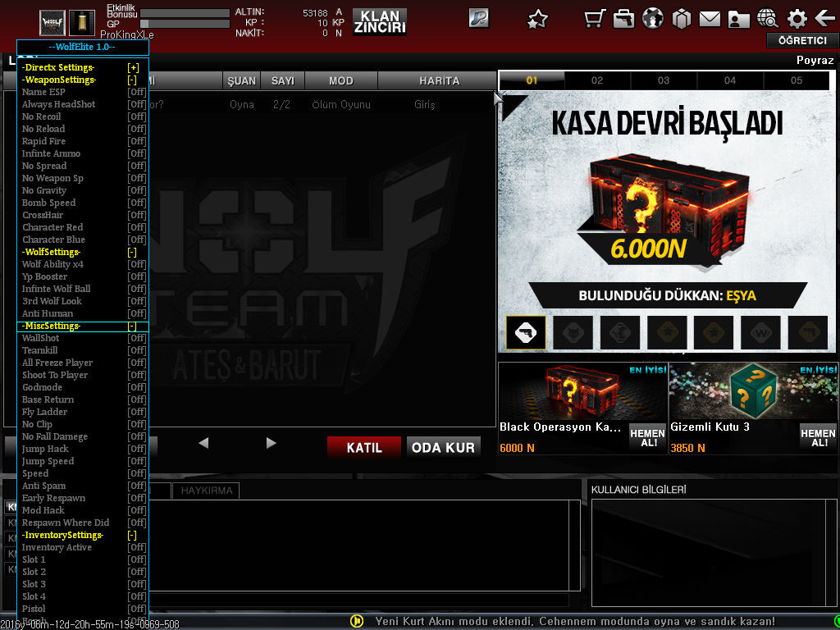Click the ÖĞRETİCİ tutorial button

(x=802, y=40)
